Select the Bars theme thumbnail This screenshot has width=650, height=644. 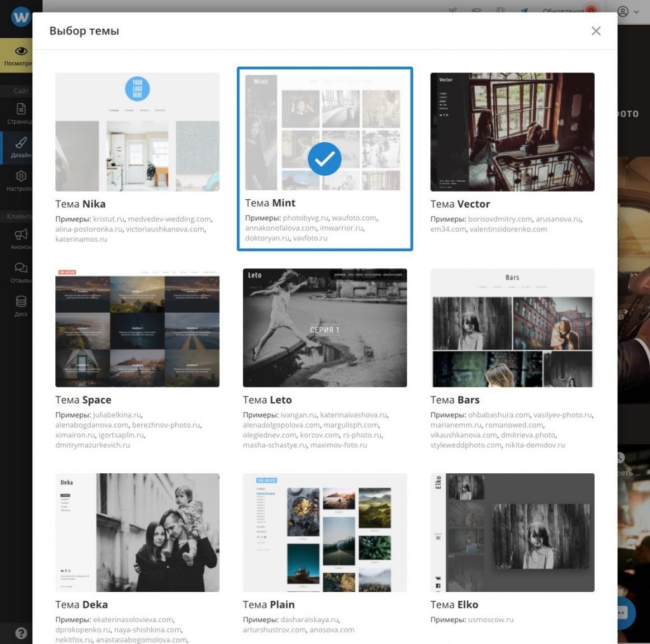click(x=512, y=328)
